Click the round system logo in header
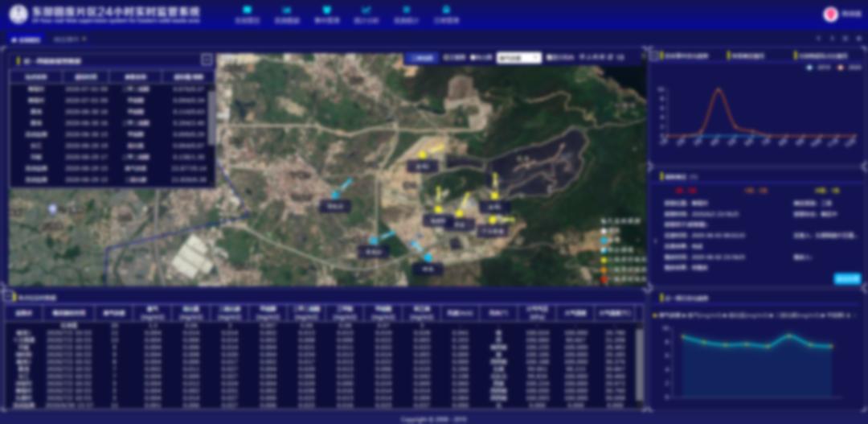This screenshot has height=424, width=868. coord(18,14)
